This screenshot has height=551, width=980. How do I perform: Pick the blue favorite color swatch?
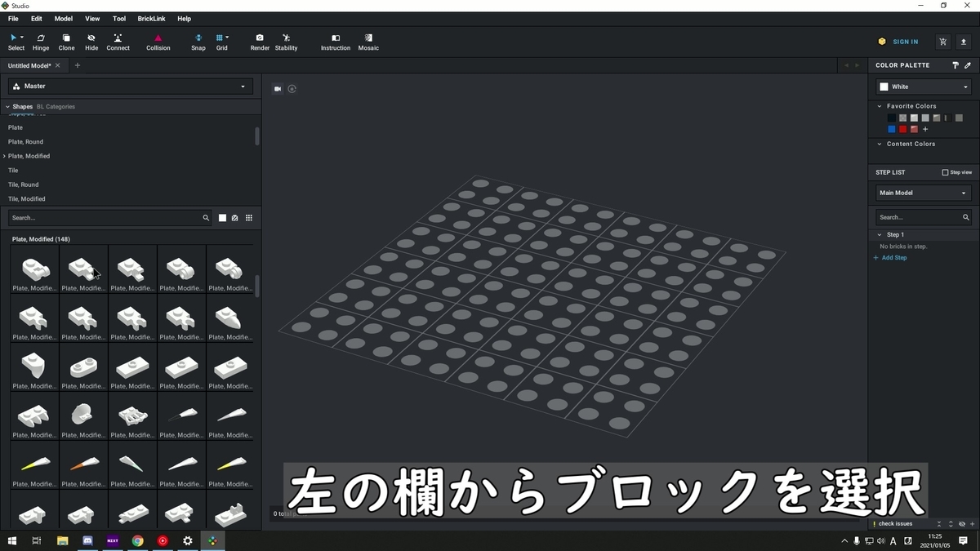[892, 129]
